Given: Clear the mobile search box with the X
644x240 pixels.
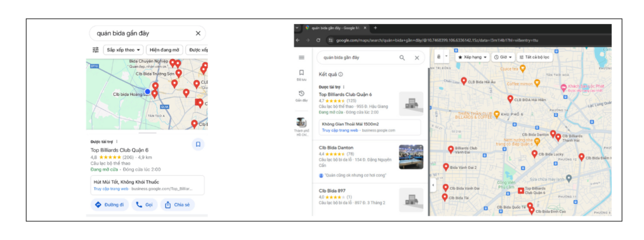Looking at the screenshot, I should [198, 33].
